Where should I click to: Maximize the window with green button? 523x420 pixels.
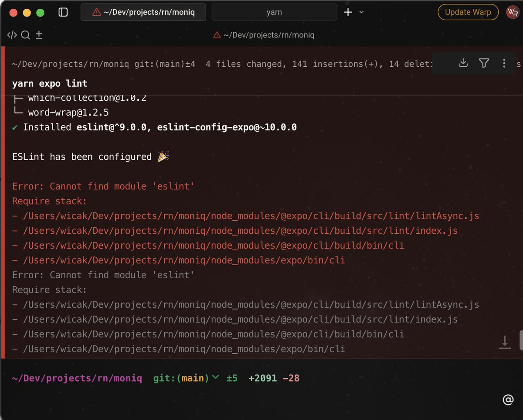[40, 12]
